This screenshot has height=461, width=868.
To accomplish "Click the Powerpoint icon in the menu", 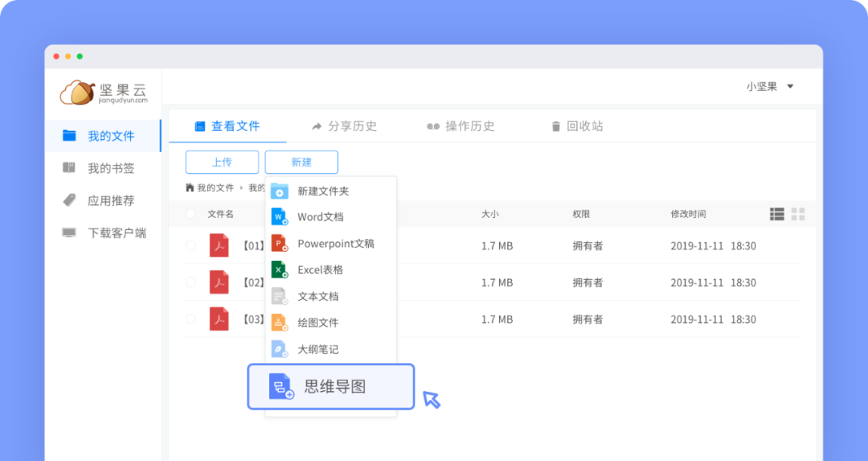I will pos(279,243).
